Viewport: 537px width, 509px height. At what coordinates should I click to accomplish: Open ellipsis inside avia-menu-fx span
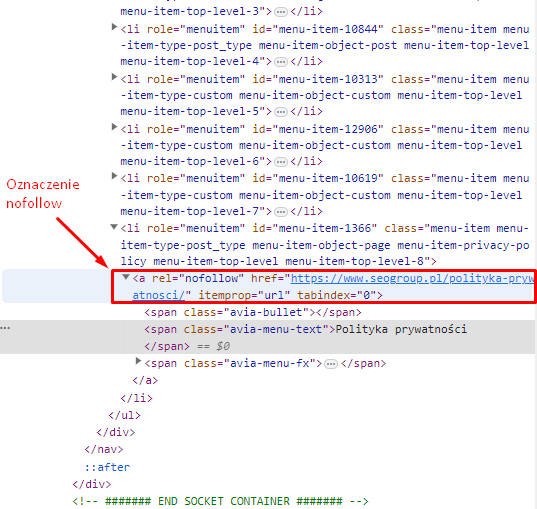pos(331,364)
